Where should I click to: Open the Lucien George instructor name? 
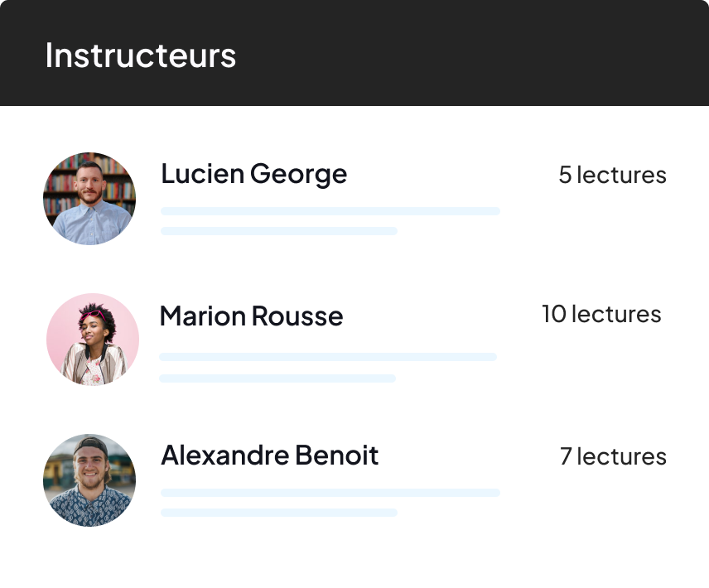point(254,175)
